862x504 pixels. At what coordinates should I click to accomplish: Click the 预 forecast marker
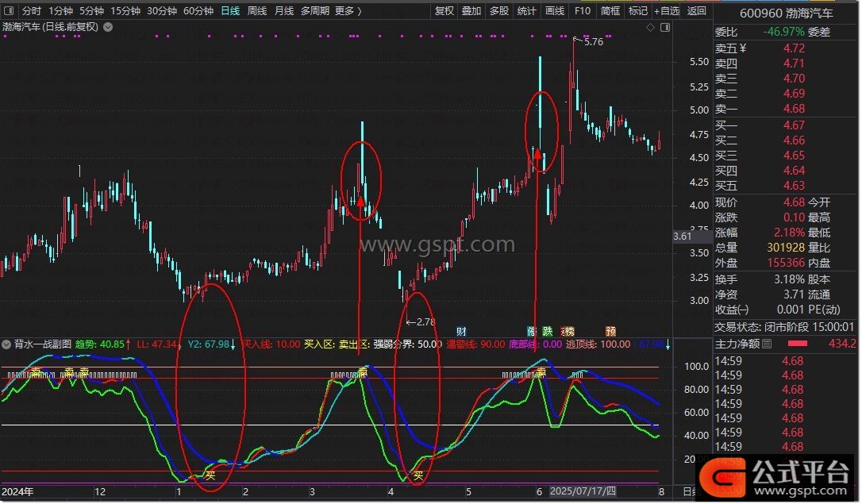point(610,332)
